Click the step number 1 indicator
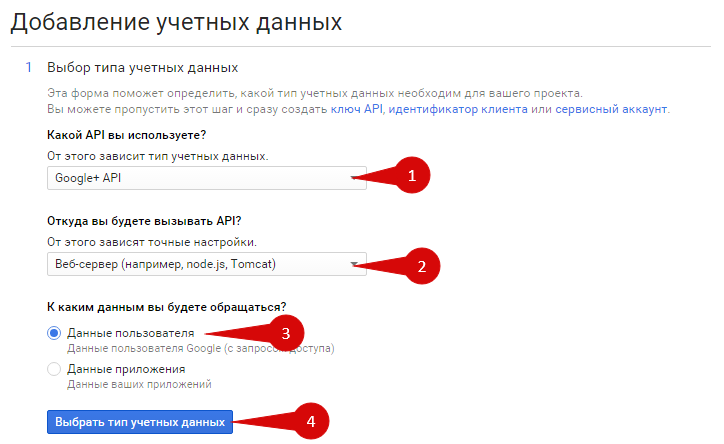 click(29, 68)
